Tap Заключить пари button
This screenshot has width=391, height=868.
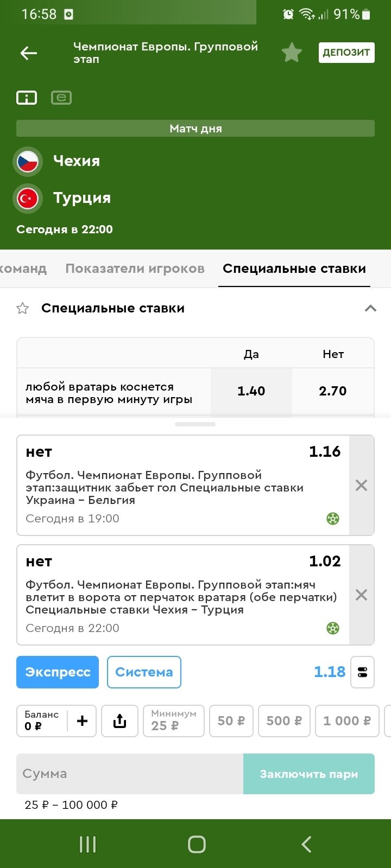pyautogui.click(x=308, y=774)
